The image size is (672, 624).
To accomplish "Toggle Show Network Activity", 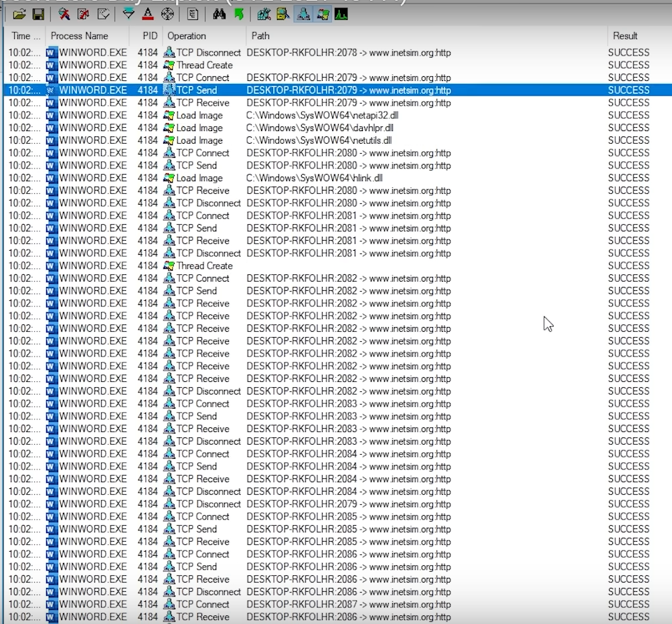I will point(303,15).
